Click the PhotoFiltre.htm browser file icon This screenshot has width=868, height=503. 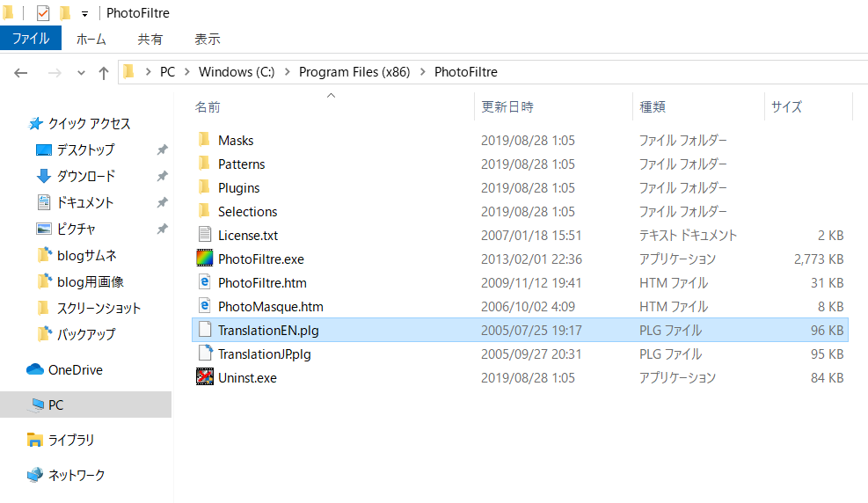click(205, 281)
